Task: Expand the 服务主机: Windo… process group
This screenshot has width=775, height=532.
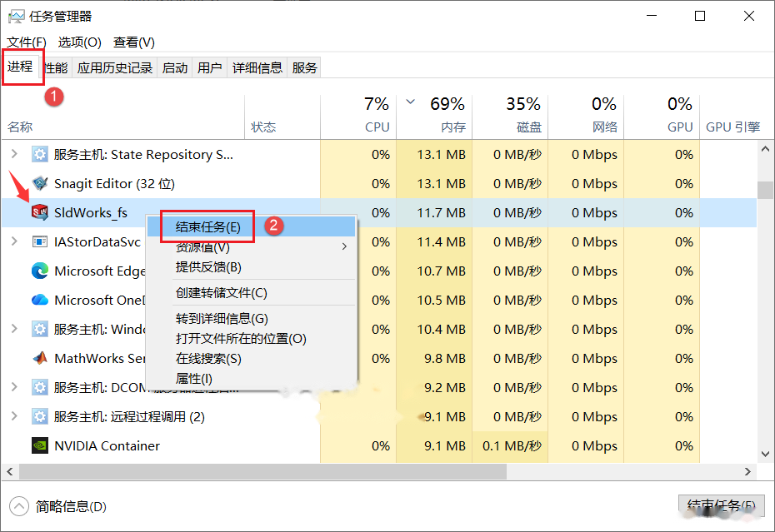Action: point(14,329)
